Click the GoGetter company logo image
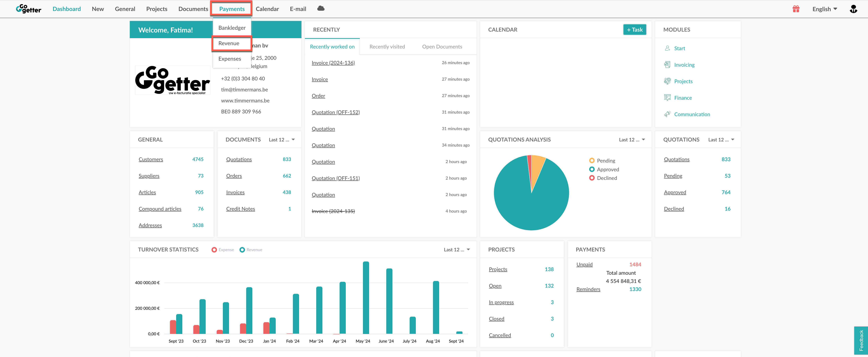The image size is (868, 357). tap(173, 80)
